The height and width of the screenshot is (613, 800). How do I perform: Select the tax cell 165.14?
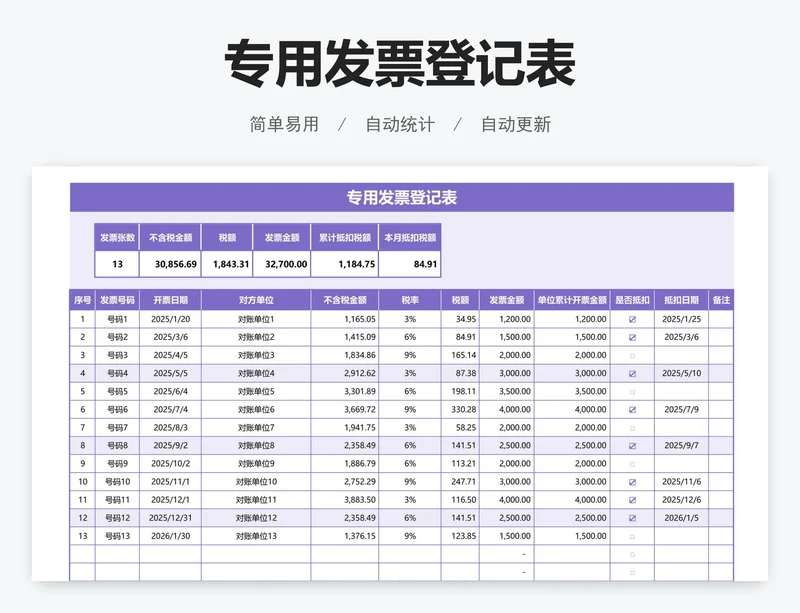point(460,355)
